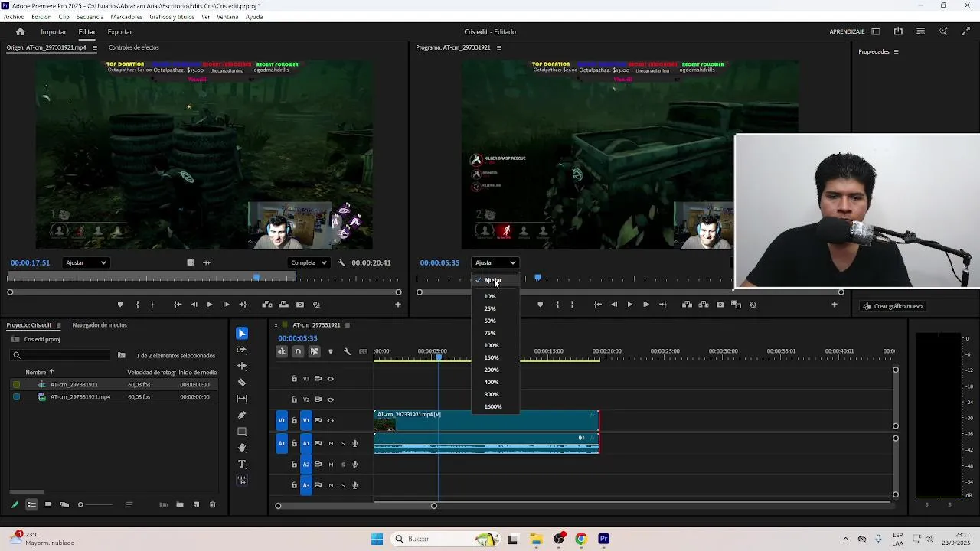
Task: Click Lift button in Program monitor
Action: click(x=688, y=305)
